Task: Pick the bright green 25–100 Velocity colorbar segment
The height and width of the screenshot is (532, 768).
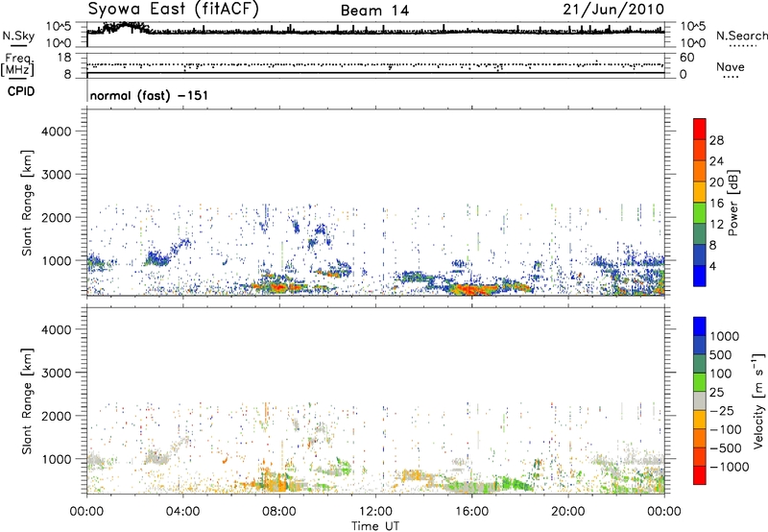Action: (x=700, y=382)
